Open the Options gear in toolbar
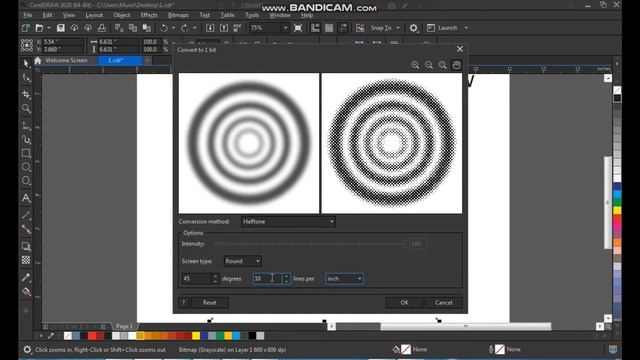This screenshot has height=360, width=640. [x=413, y=28]
